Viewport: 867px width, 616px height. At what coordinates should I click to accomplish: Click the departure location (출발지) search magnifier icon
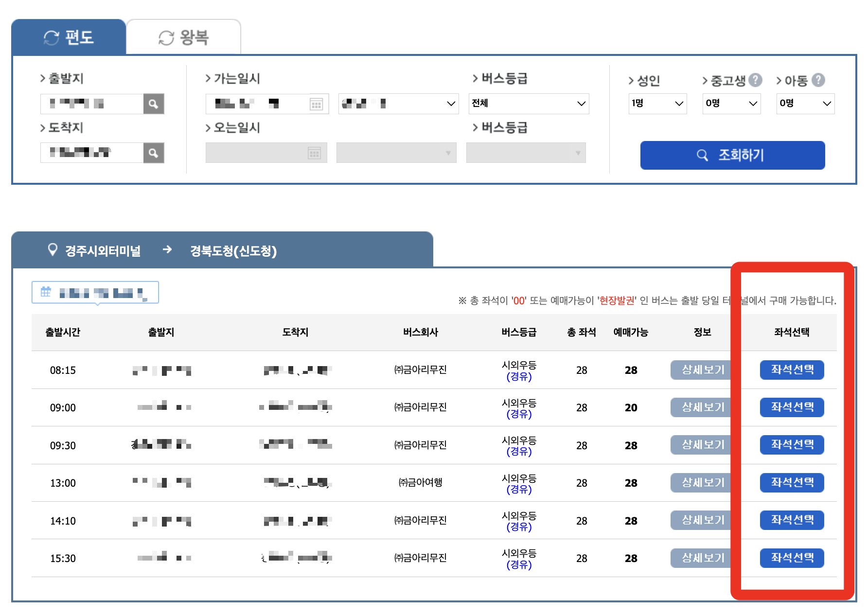coord(154,103)
